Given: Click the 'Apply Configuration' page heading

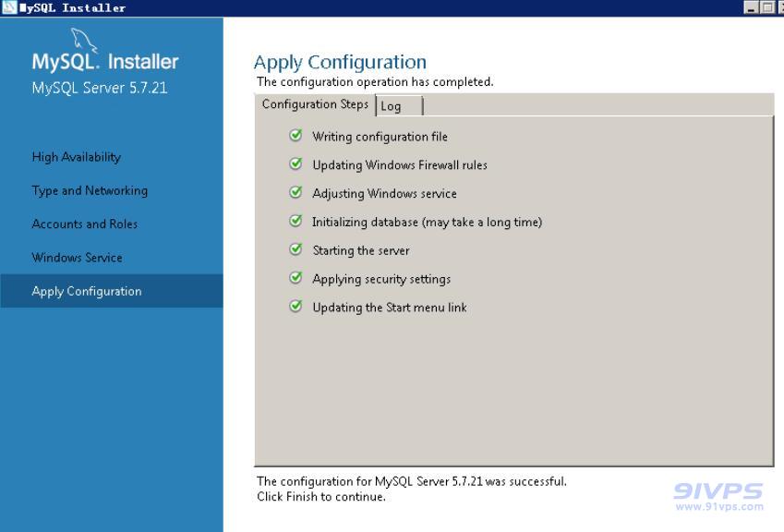Looking at the screenshot, I should click(x=340, y=63).
